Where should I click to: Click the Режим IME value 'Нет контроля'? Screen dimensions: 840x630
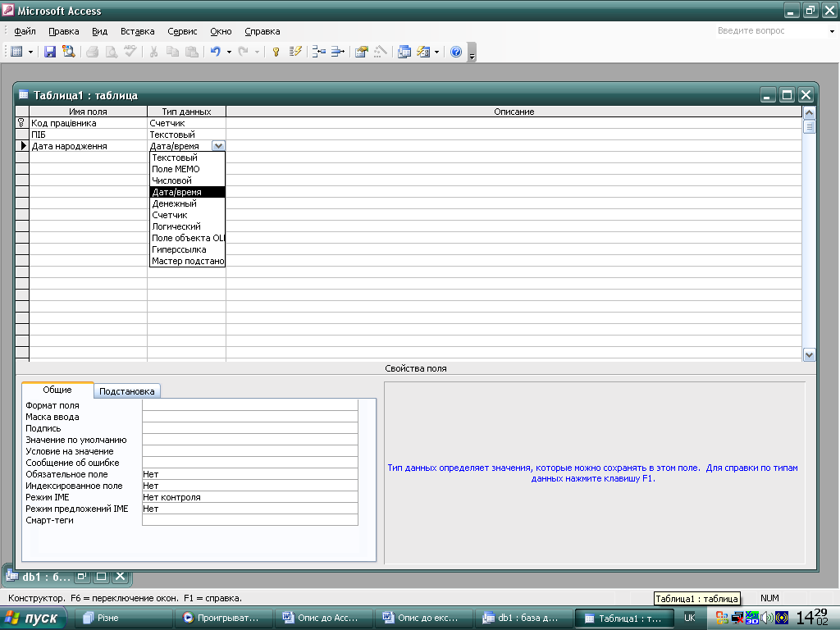pyautogui.click(x=249, y=497)
